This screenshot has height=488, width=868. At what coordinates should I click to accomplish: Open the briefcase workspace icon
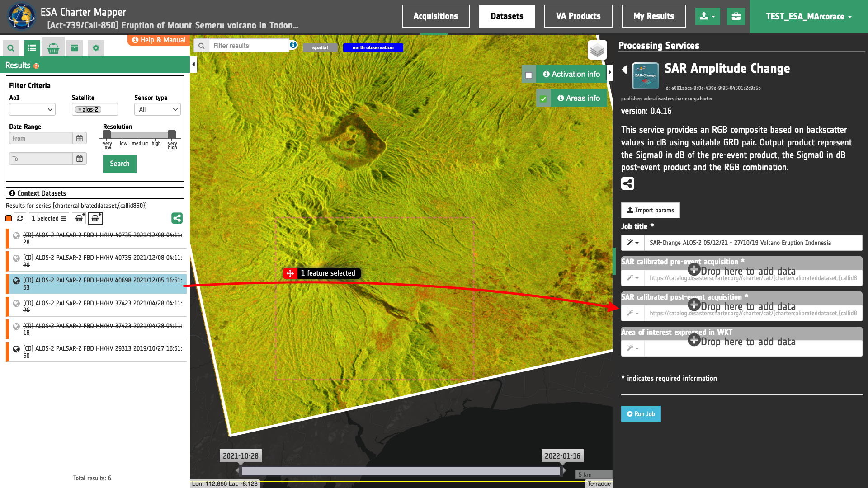pyautogui.click(x=736, y=16)
